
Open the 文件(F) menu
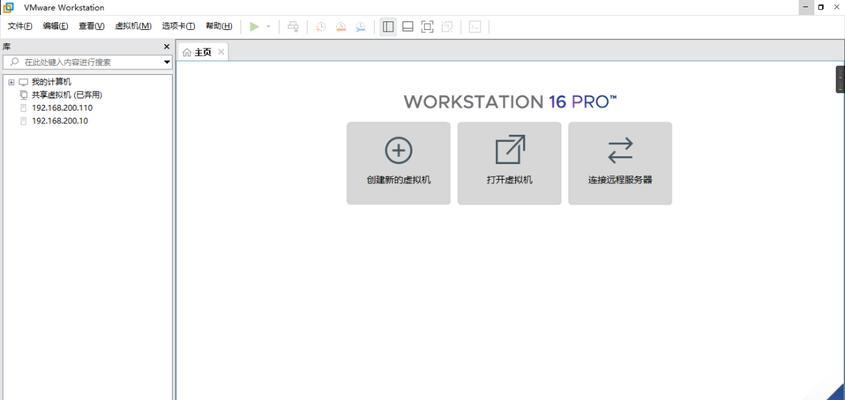(x=20, y=26)
